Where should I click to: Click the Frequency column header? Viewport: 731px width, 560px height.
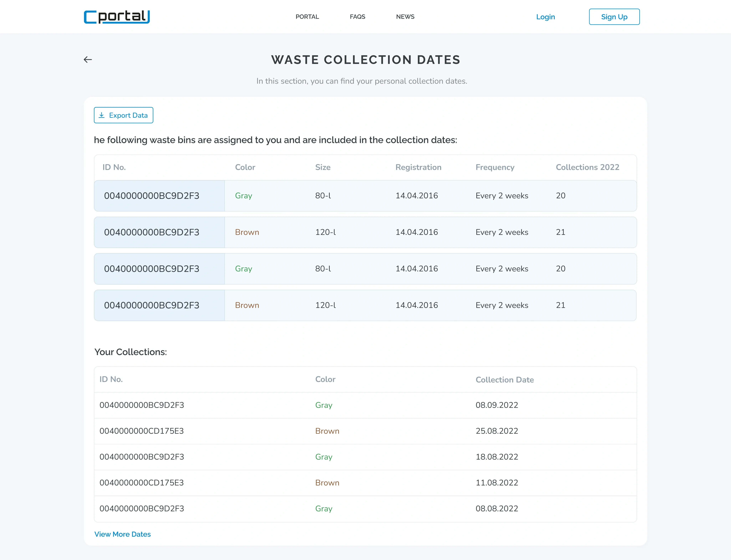[495, 167]
